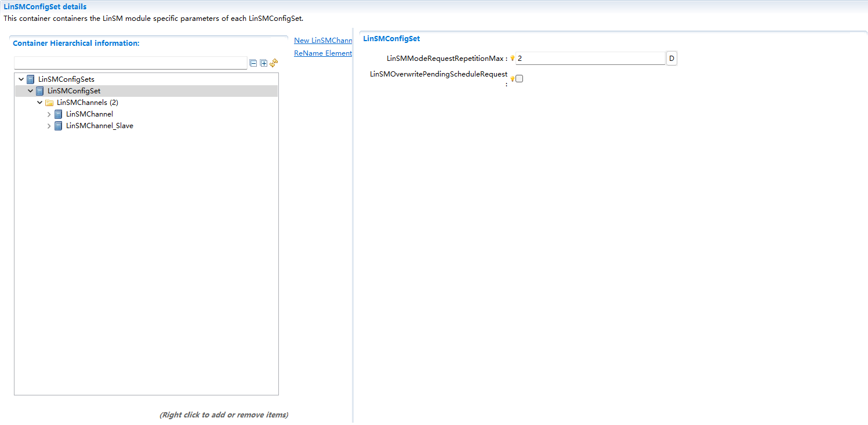Click the lightbulb beside LinSMOverwritePendingScheduleRequest
Screen dimensions: 868x425
pos(513,78)
